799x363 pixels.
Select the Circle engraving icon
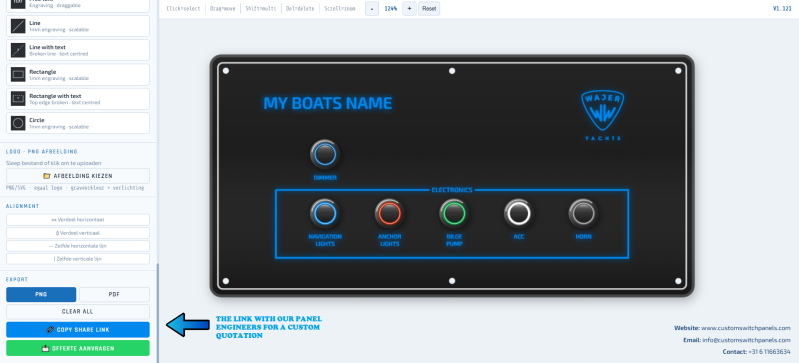click(18, 123)
